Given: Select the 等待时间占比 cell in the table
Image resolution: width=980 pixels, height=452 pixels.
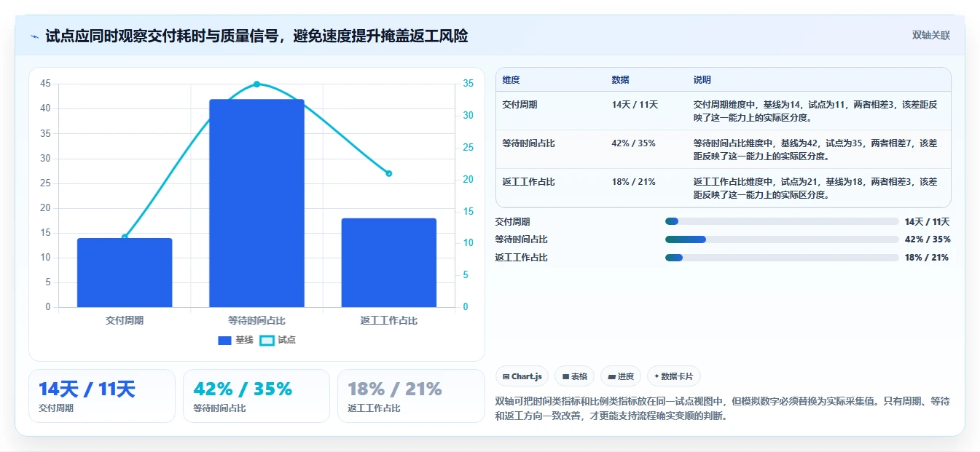Looking at the screenshot, I should coord(529,143).
